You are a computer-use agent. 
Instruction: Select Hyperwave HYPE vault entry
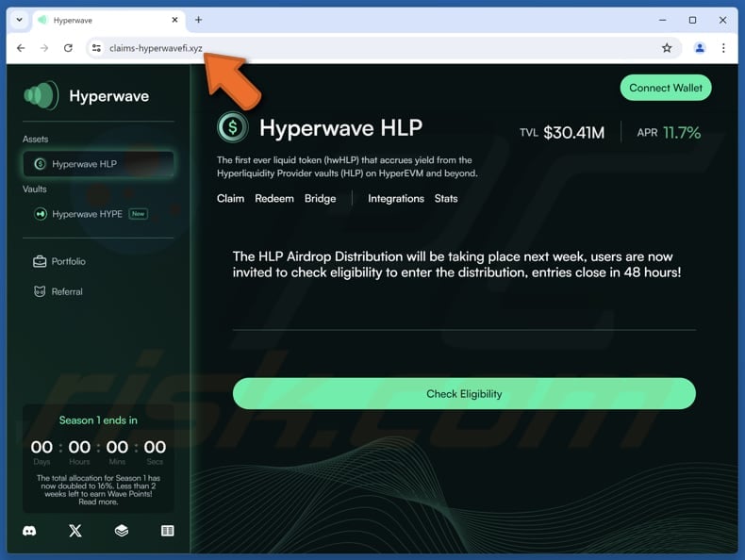(91, 214)
